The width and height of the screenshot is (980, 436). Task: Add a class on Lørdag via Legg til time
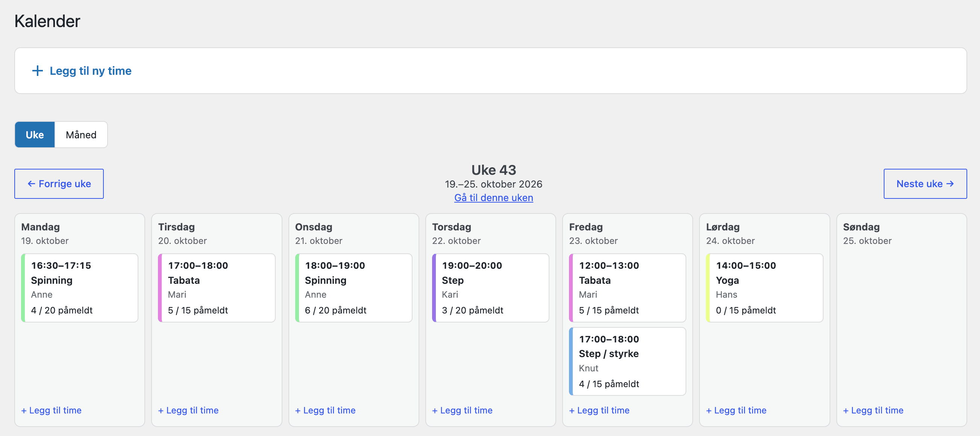[736, 410]
